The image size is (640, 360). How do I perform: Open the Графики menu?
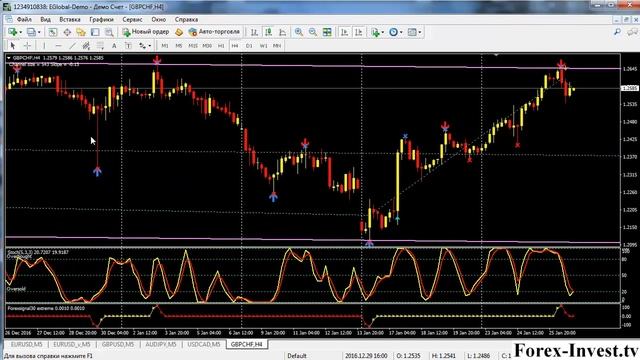coord(102,19)
